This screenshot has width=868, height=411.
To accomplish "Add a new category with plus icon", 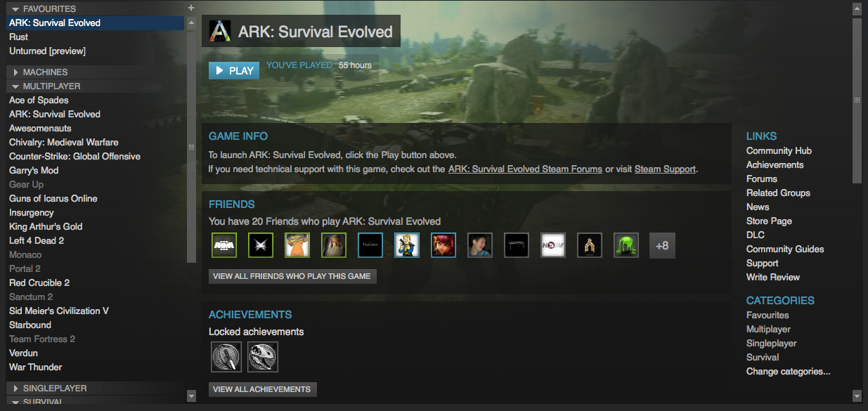I will 190,7.
